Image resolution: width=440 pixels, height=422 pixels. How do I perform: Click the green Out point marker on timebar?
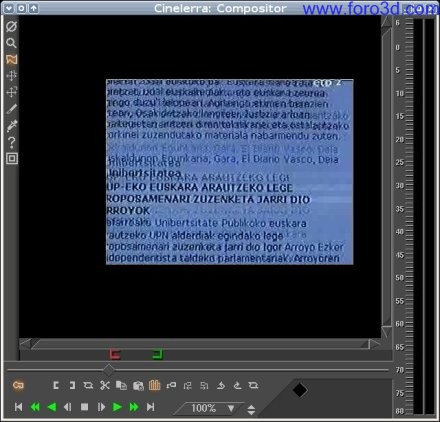click(x=158, y=354)
